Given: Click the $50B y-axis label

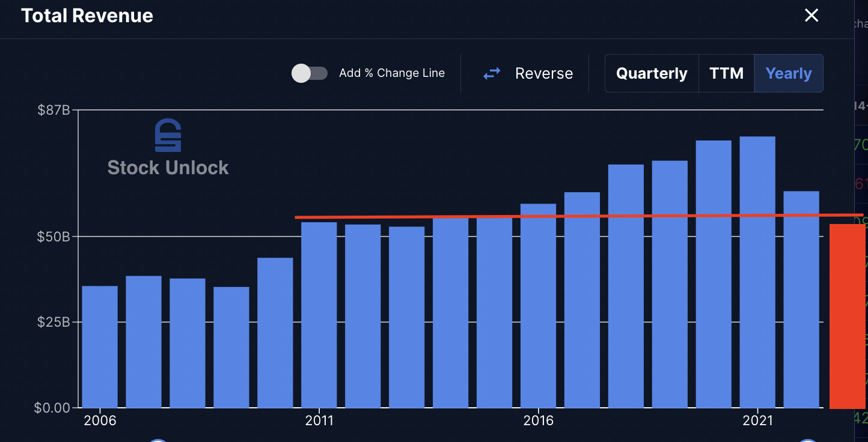Looking at the screenshot, I should tap(53, 237).
